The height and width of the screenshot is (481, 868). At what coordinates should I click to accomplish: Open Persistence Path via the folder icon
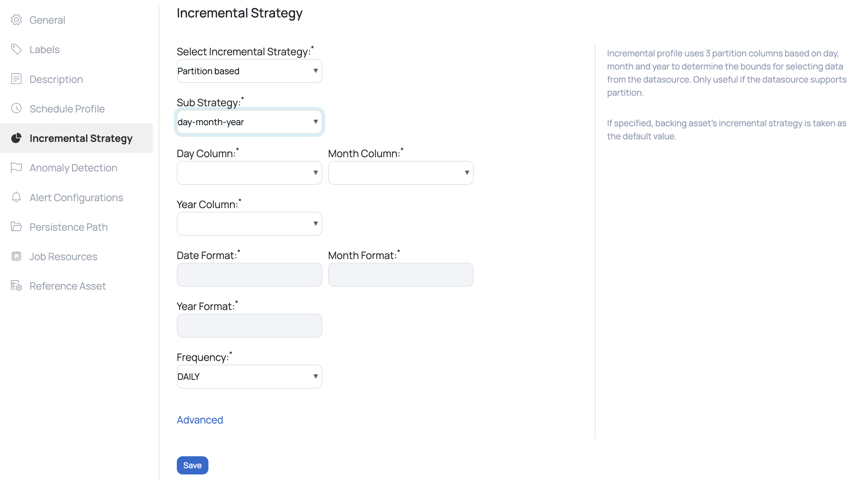pos(16,227)
